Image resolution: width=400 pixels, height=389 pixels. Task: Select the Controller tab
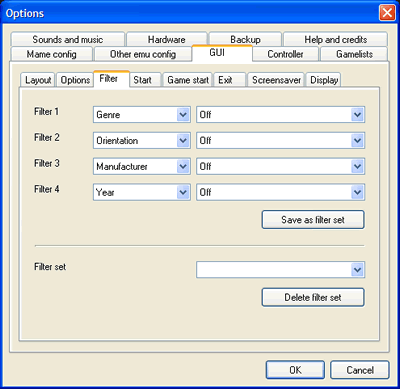(286, 54)
